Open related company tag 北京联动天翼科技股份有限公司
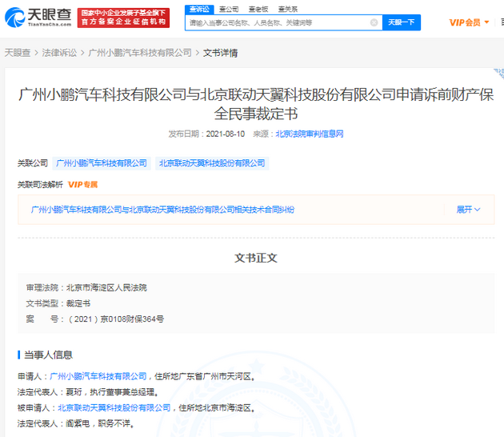 (212, 163)
